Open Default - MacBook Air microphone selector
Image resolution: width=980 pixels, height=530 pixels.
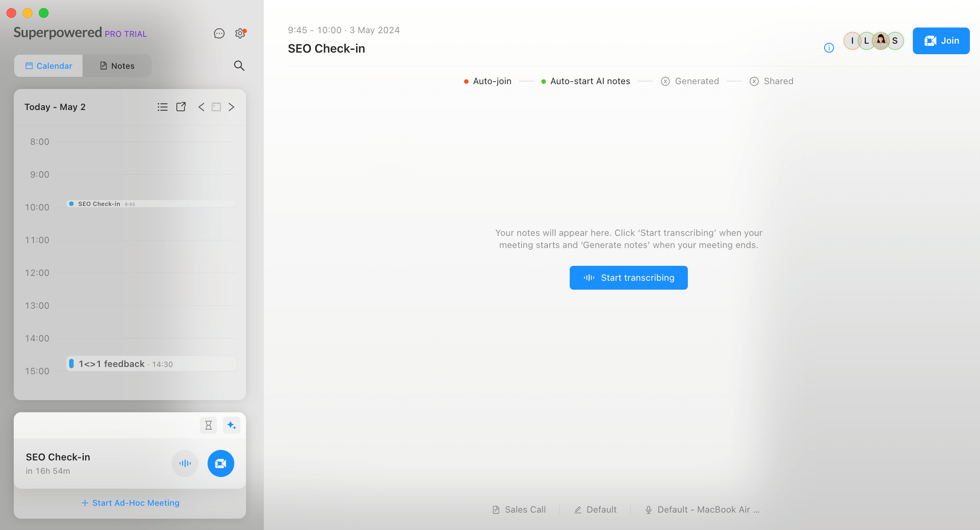(702, 510)
